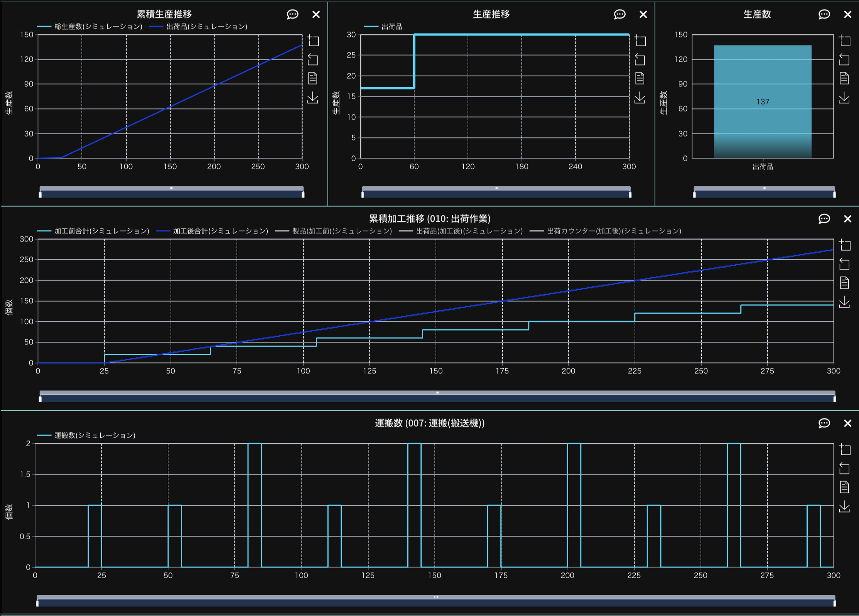Open comment bubble on 累積生産推移 panel
This screenshot has height=616, width=859.
(292, 15)
